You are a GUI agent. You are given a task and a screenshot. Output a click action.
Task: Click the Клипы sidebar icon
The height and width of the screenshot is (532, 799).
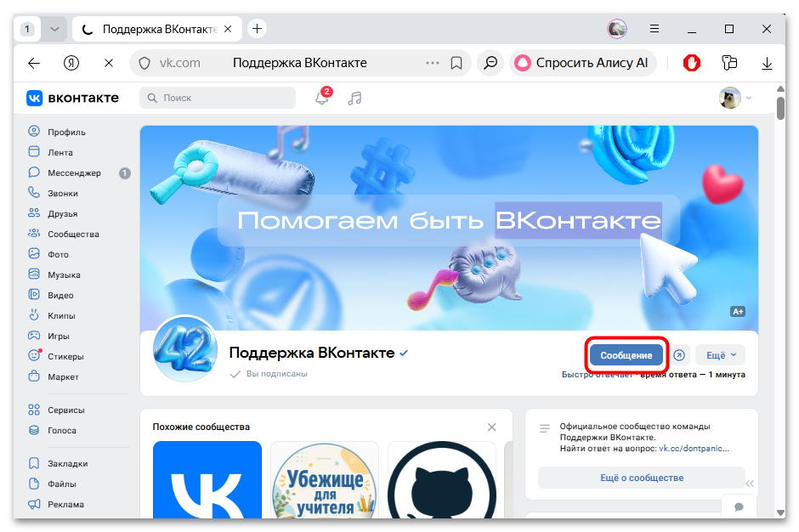[34, 315]
